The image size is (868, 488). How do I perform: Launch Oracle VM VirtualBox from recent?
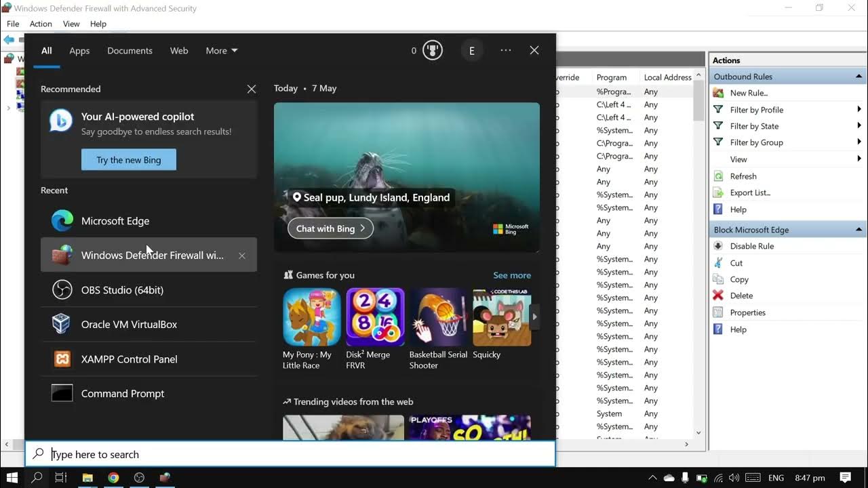(x=149, y=325)
